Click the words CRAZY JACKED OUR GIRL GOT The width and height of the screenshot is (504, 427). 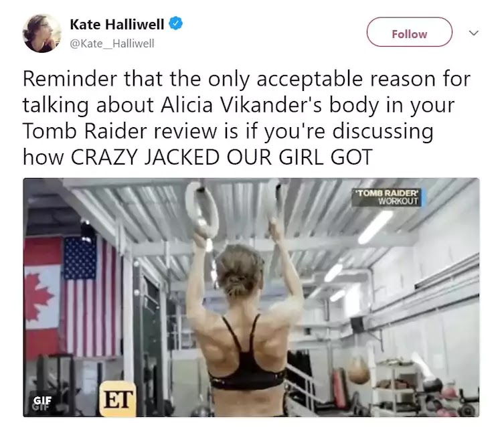[222, 157]
